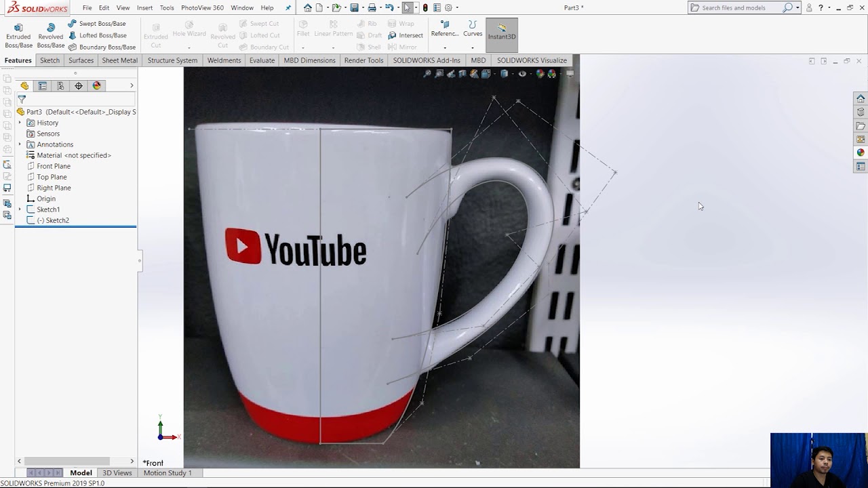This screenshot has height=488, width=868.
Task: Select the Revolved Boss/Base tool
Action: (51, 35)
